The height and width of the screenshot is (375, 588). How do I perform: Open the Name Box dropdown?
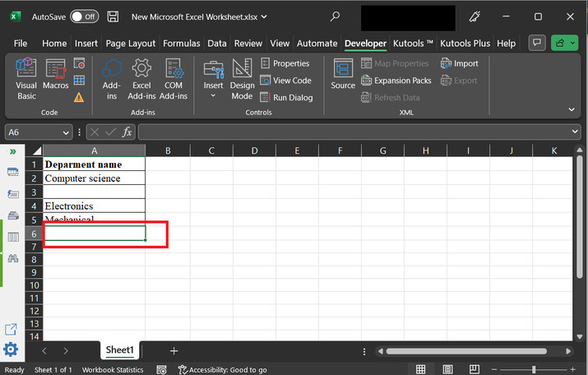pyautogui.click(x=66, y=132)
